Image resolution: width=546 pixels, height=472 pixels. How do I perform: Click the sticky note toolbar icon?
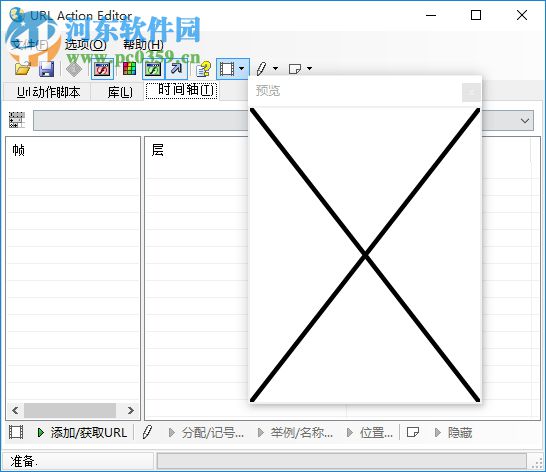[x=295, y=69]
